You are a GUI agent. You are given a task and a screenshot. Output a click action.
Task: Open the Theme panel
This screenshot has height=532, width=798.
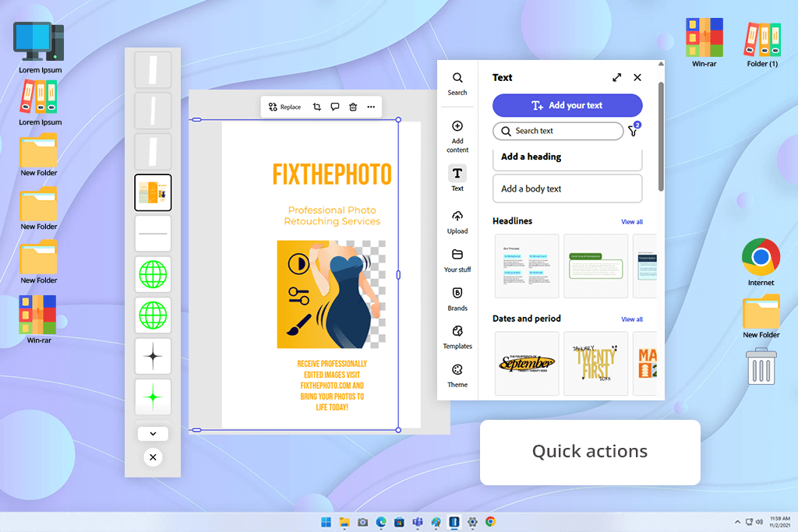coord(457,376)
